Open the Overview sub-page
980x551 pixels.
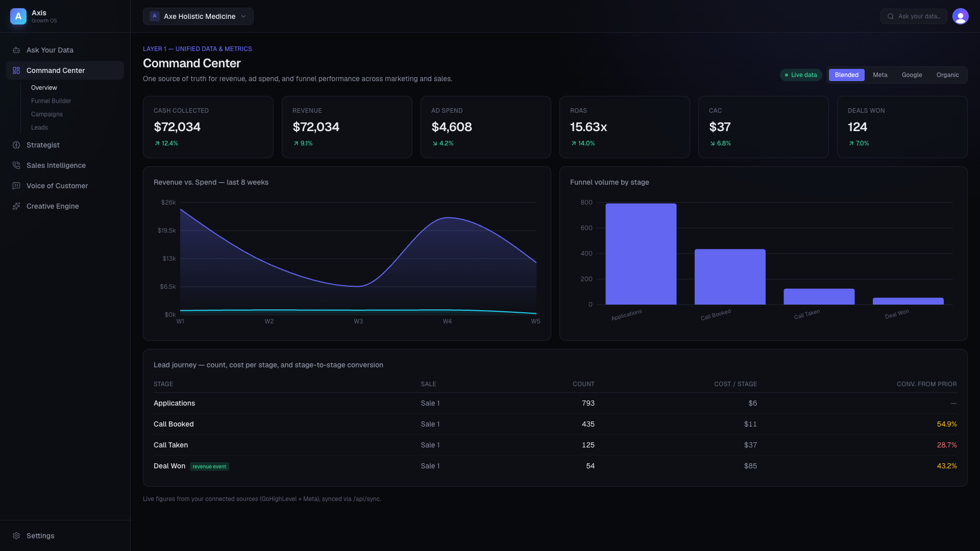tap(44, 88)
